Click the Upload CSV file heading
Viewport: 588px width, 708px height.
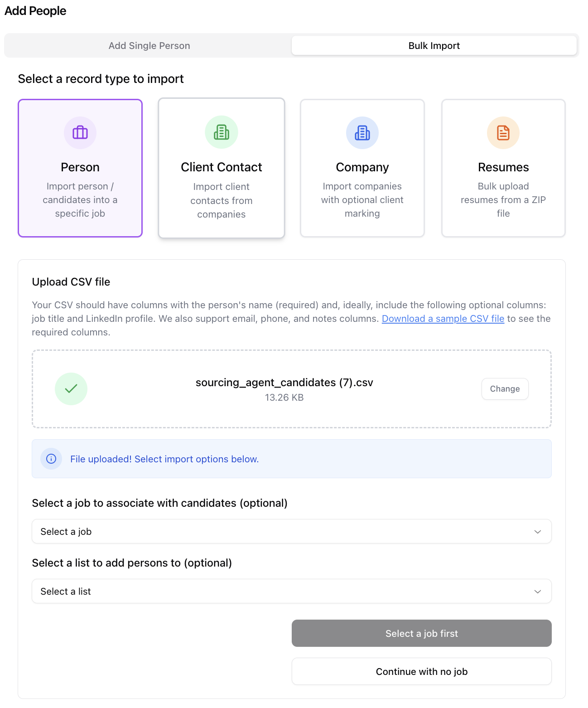coord(71,282)
